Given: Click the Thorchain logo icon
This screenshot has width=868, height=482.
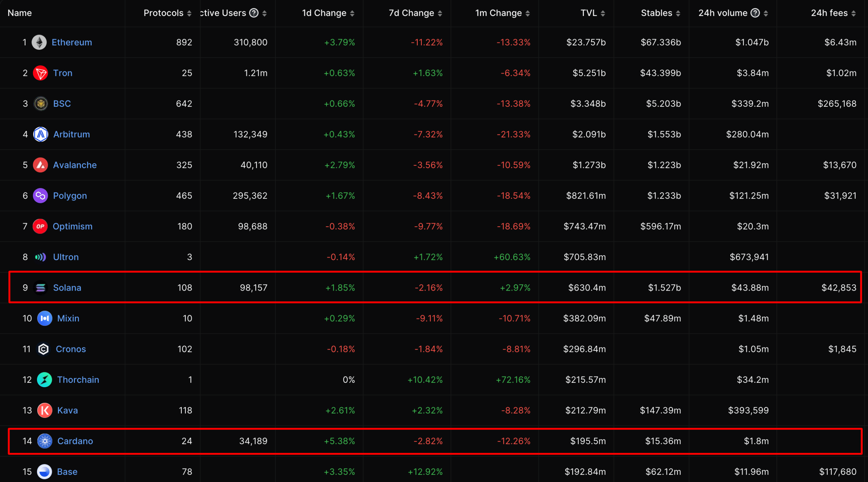Looking at the screenshot, I should coord(44,380).
